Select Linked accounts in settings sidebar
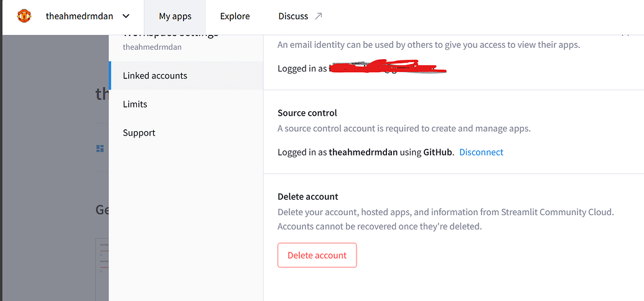Viewport: 644px width, 301px height. (155, 75)
